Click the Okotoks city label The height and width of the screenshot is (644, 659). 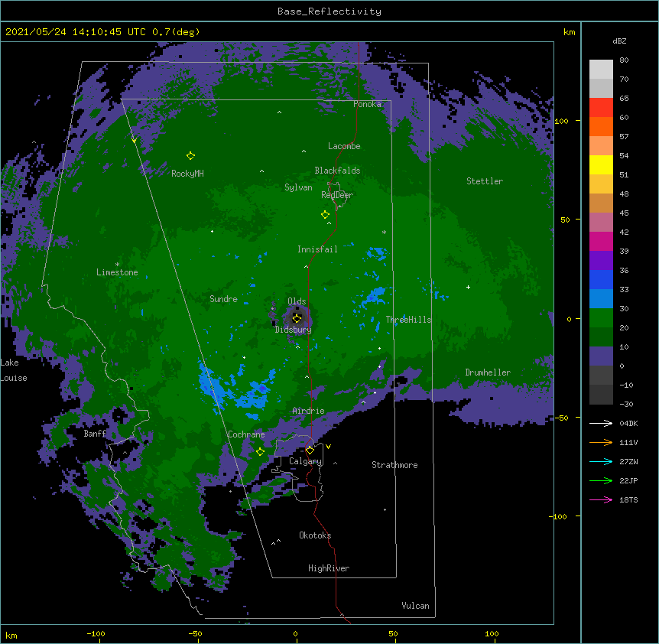tap(315, 535)
